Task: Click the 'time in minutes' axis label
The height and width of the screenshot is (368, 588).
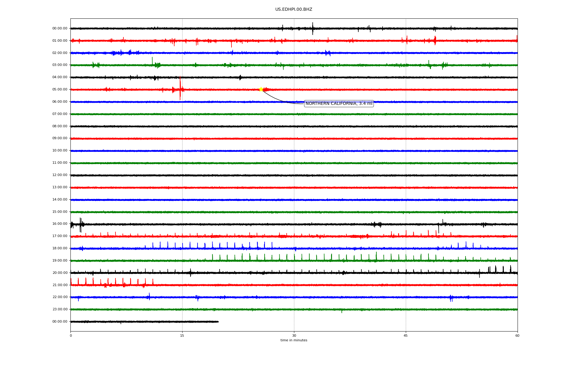Action: point(293,340)
